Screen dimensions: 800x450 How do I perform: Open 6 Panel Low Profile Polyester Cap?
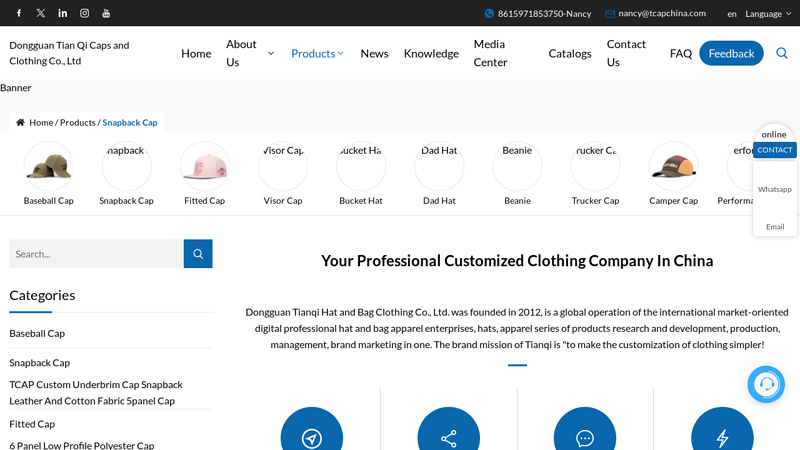point(82,445)
